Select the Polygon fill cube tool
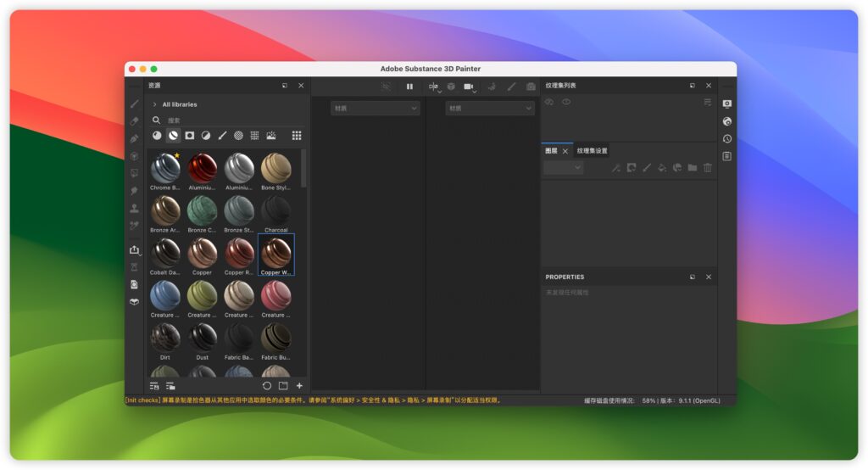 click(134, 156)
